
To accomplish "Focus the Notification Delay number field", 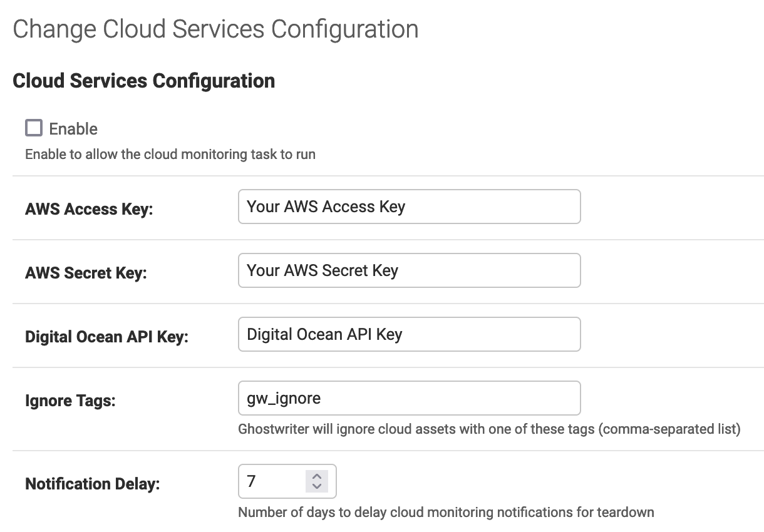I will pyautogui.click(x=274, y=481).
